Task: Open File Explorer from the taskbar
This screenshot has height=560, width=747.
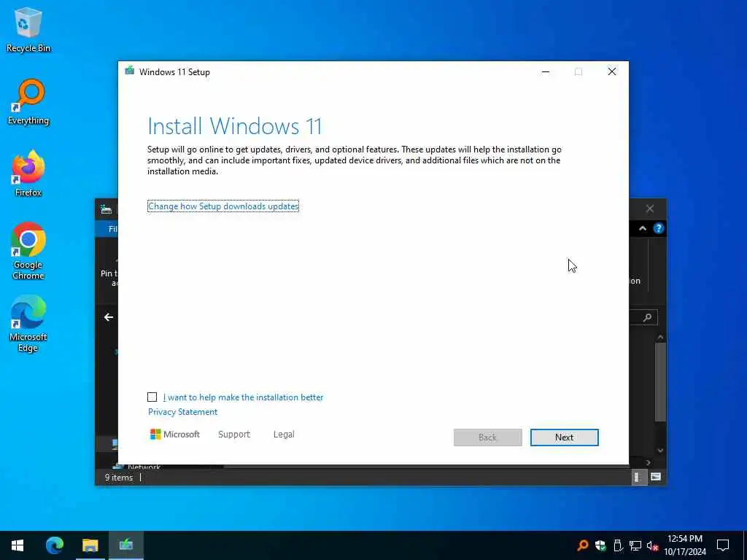Action: tap(90, 545)
